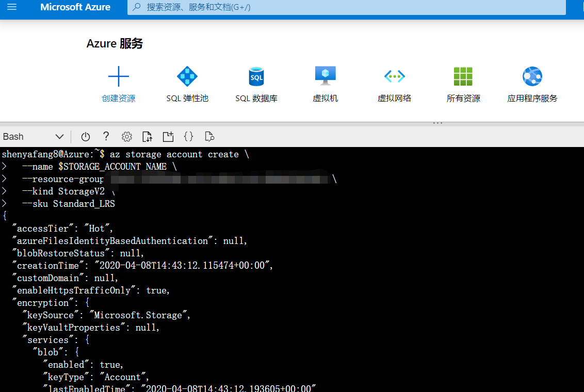The width and height of the screenshot is (584, 392).
Task: Focus the resource search box
Action: [346, 7]
